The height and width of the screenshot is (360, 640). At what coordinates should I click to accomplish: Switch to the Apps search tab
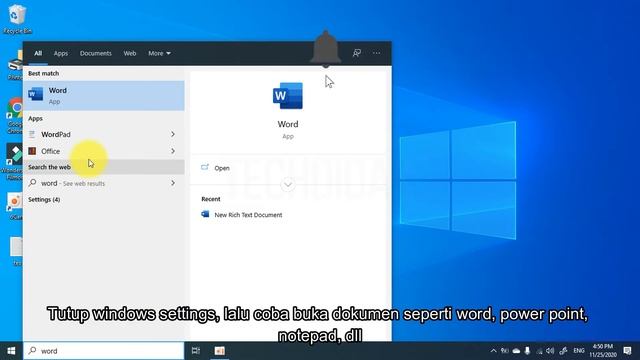[61, 53]
